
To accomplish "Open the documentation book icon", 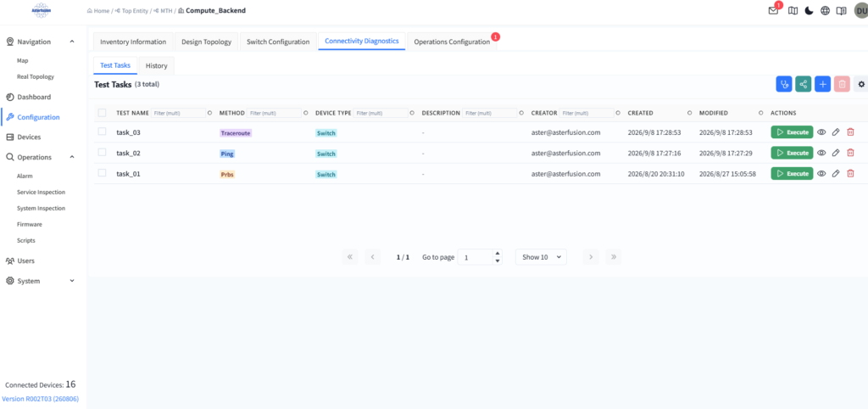I will coord(842,10).
